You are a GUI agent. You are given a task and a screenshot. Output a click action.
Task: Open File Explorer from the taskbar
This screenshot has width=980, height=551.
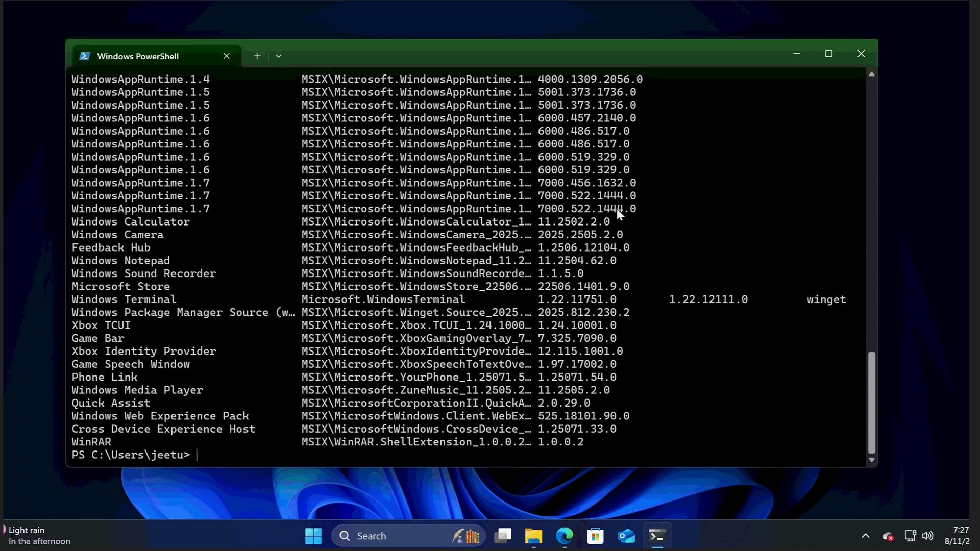(x=533, y=536)
